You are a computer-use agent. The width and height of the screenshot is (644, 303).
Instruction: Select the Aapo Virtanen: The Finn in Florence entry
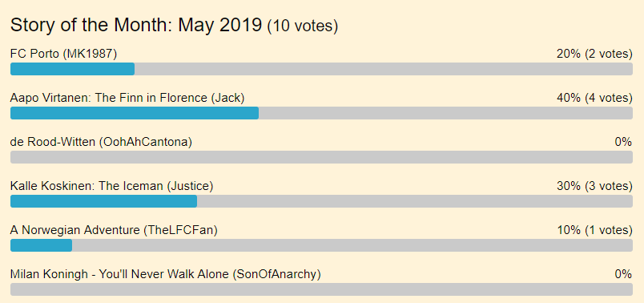127,98
